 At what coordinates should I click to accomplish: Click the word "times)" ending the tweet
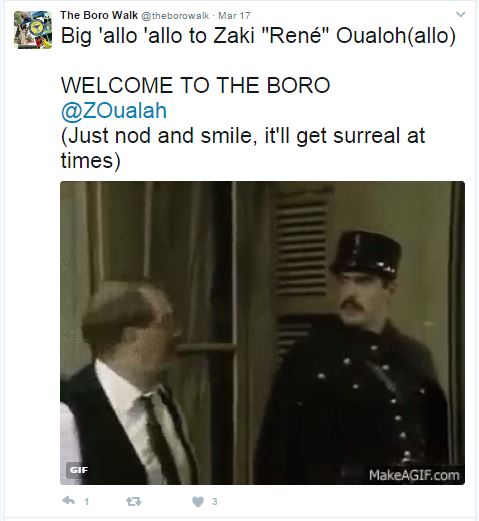point(91,161)
